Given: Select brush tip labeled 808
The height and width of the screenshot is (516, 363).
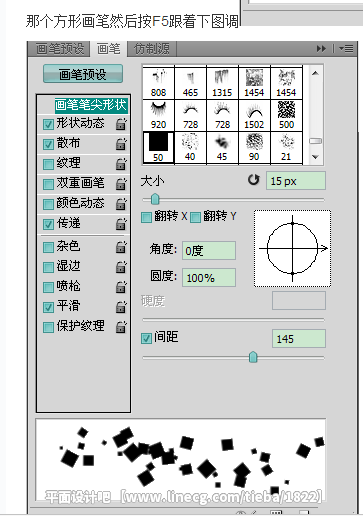Looking at the screenshot, I should click(x=158, y=83).
